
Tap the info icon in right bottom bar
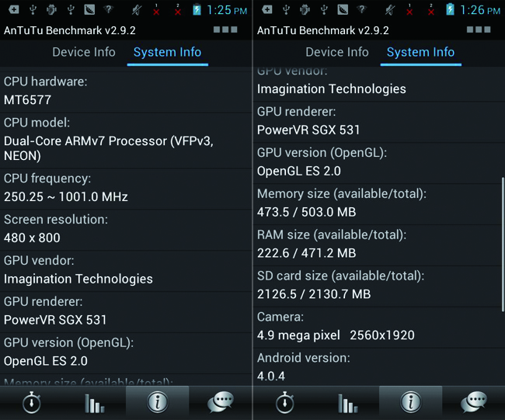(x=410, y=402)
